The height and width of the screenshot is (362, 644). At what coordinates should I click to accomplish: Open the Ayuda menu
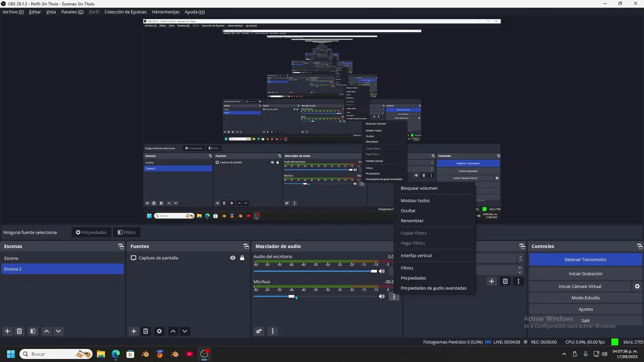click(195, 12)
